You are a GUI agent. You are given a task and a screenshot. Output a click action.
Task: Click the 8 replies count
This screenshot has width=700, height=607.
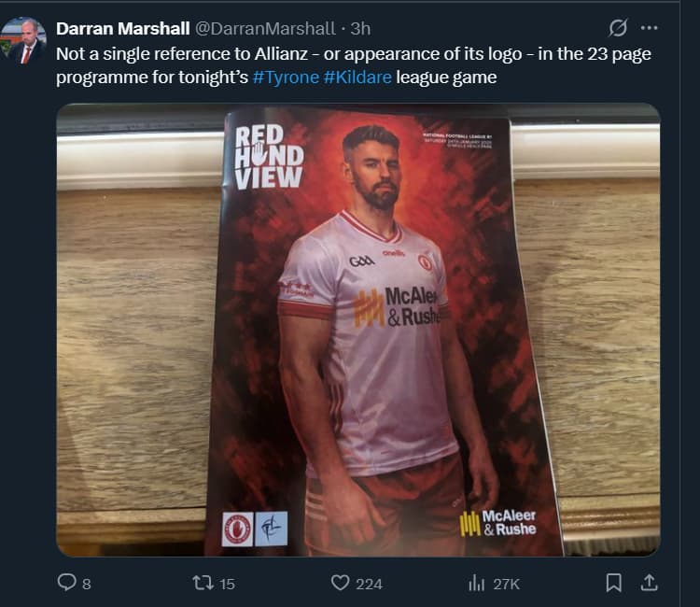(87, 585)
